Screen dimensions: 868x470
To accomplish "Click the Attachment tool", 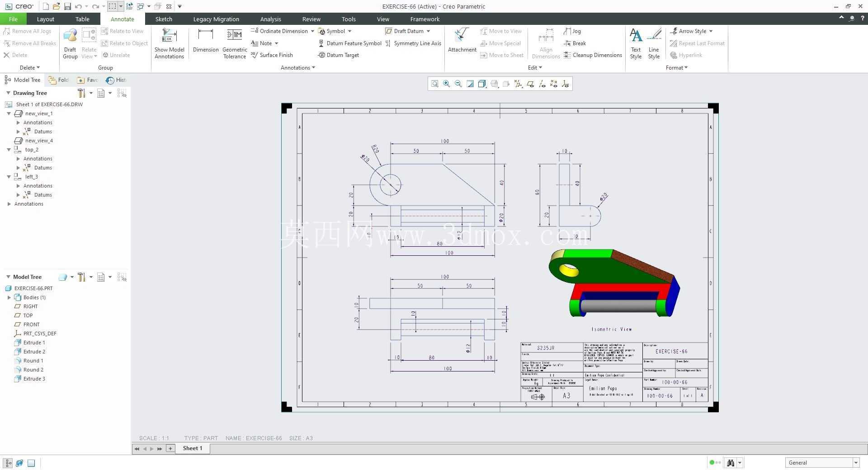I will click(462, 40).
